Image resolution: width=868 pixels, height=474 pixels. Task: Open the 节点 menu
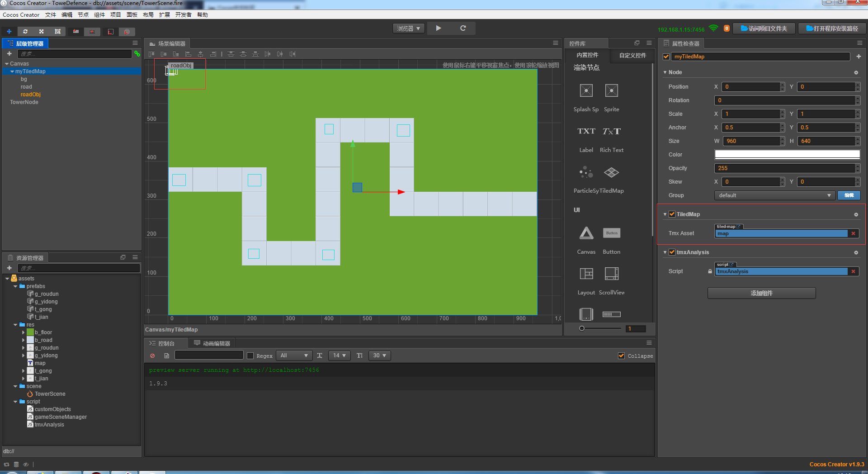point(83,15)
